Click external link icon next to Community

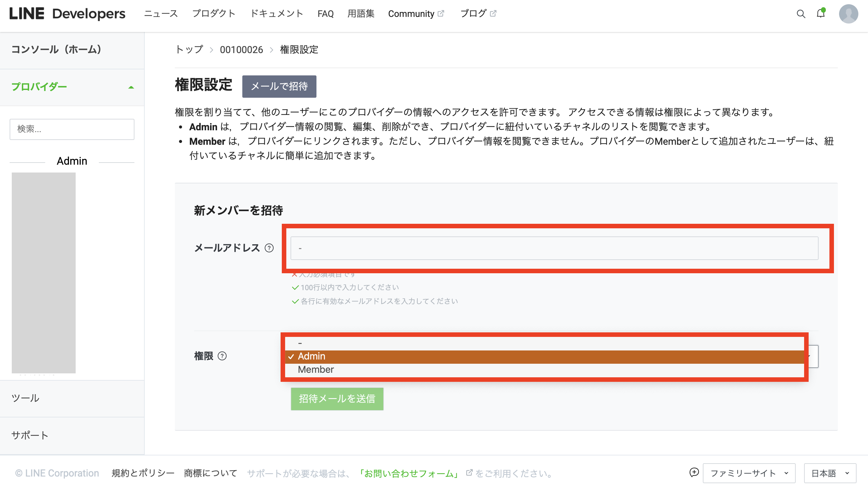(x=441, y=14)
